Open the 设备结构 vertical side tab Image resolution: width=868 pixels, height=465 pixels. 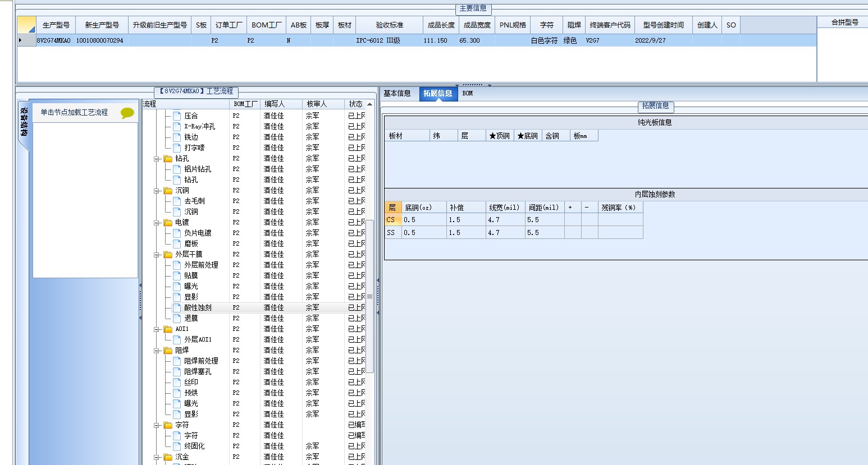coord(24,122)
